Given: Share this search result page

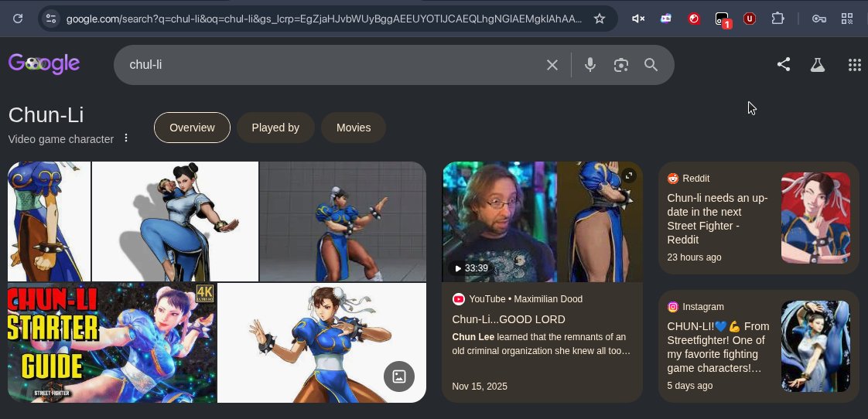Looking at the screenshot, I should [x=784, y=65].
